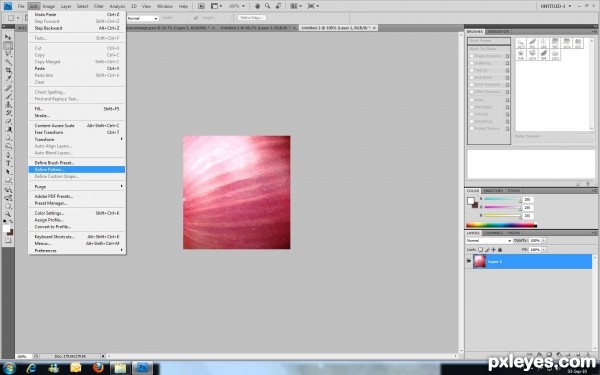Switch to the Channels tab
Viewport: 600px width, 375px height.
[494, 233]
